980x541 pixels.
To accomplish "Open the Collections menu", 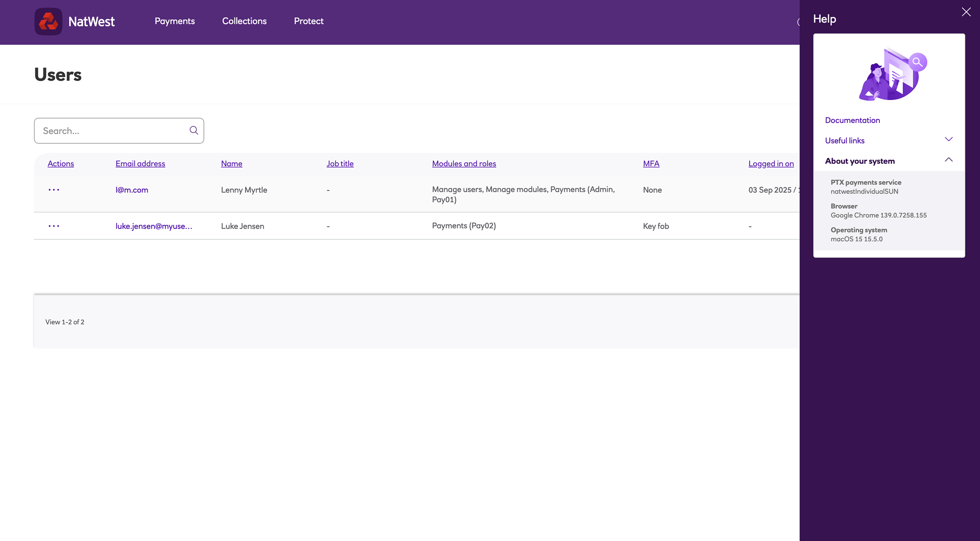I will pyautogui.click(x=244, y=21).
